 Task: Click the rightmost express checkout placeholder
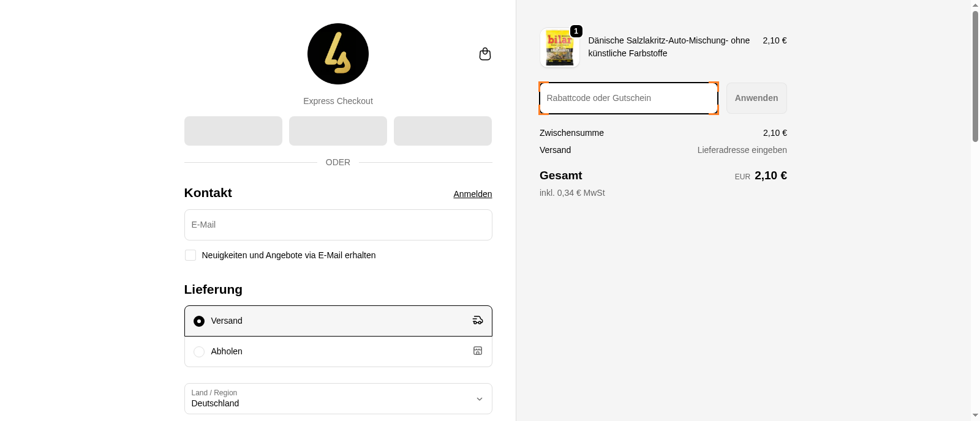442,130
